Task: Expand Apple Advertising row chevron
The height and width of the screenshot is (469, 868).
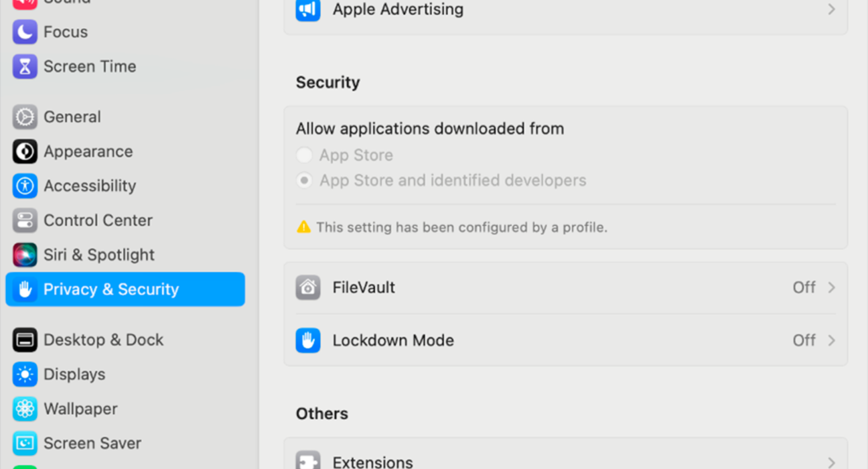Action: pyautogui.click(x=831, y=9)
